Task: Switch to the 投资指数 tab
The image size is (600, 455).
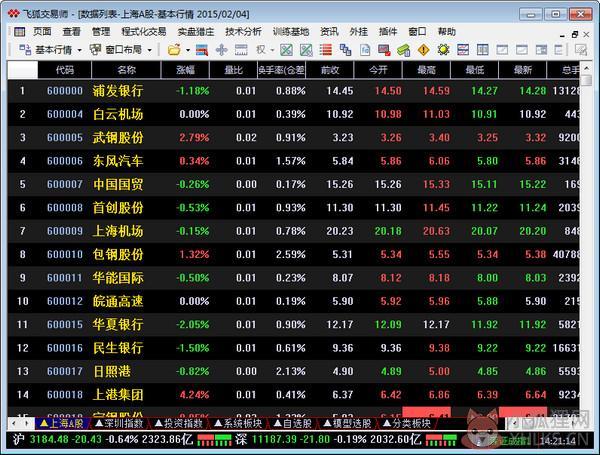Action: point(178,423)
